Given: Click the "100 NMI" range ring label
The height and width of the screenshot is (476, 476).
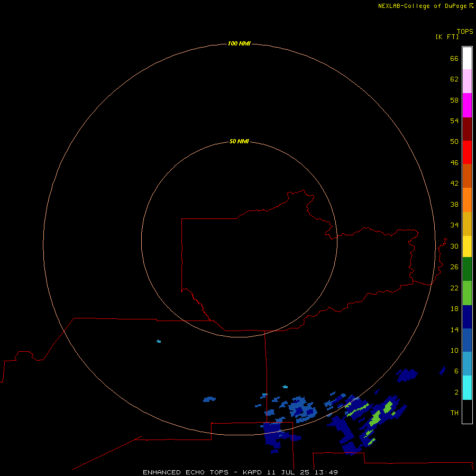Looking at the screenshot, I should pyautogui.click(x=239, y=43).
